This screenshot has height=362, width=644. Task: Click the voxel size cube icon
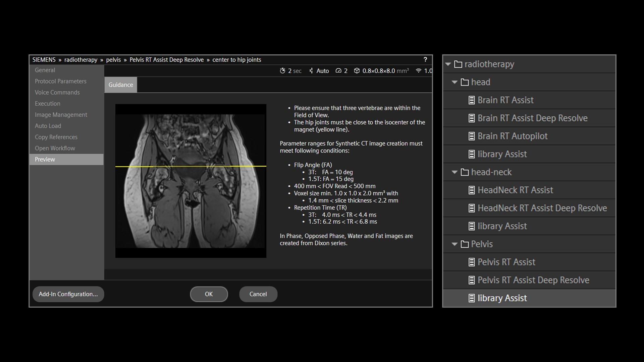[x=357, y=71]
